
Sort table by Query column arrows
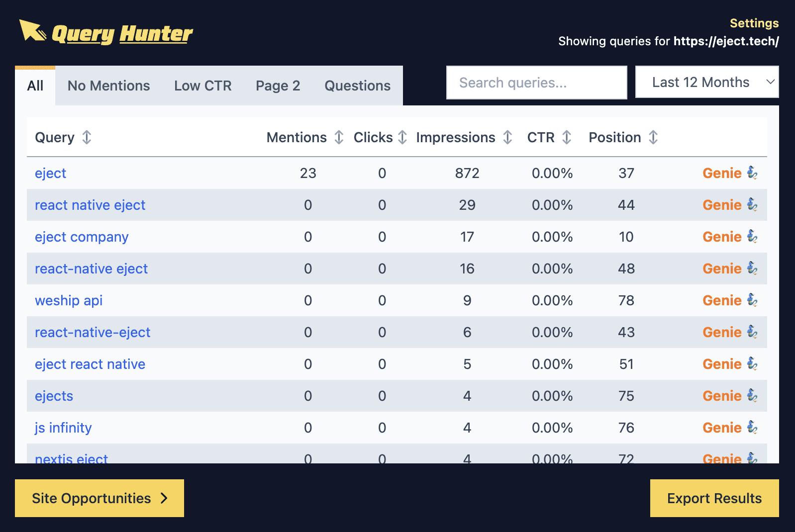[x=87, y=137]
